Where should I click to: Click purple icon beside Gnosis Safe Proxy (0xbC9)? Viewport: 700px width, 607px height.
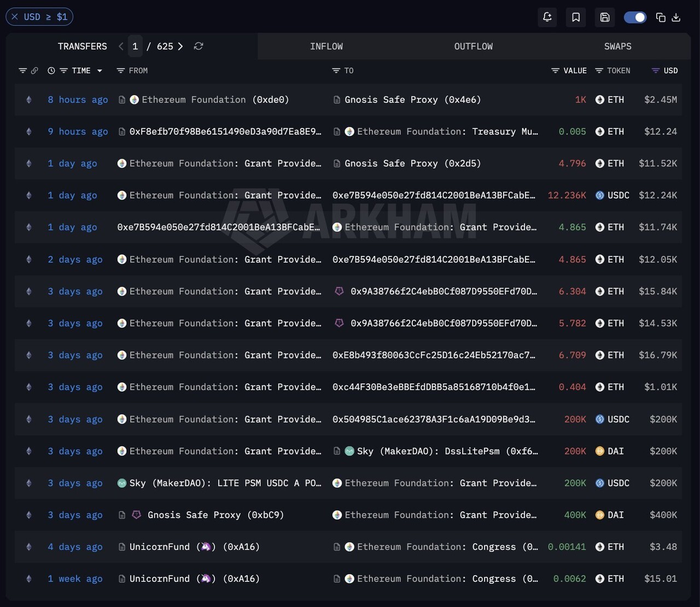(x=137, y=515)
